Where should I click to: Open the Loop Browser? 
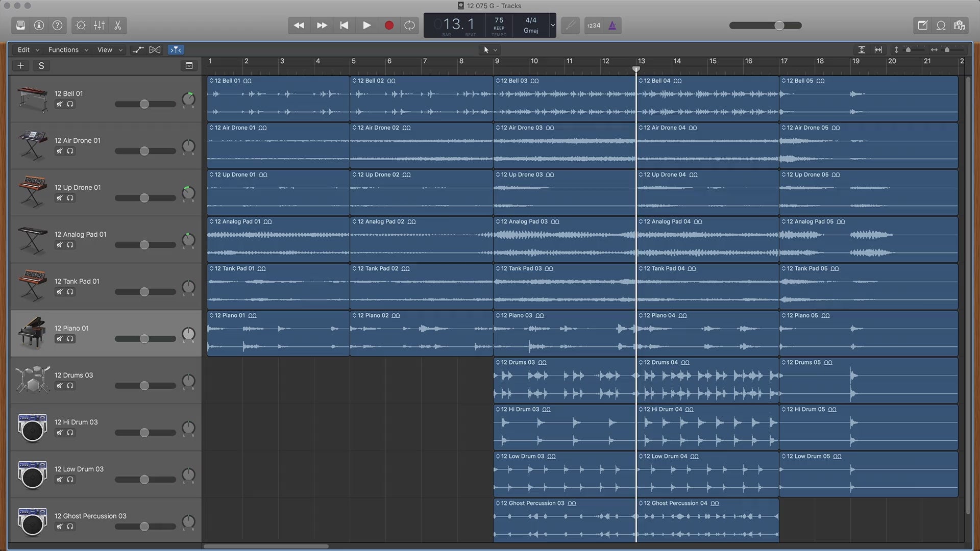[941, 25]
